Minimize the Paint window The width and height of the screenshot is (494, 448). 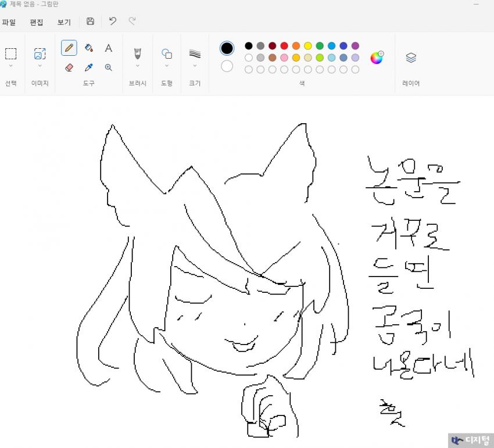click(x=476, y=4)
